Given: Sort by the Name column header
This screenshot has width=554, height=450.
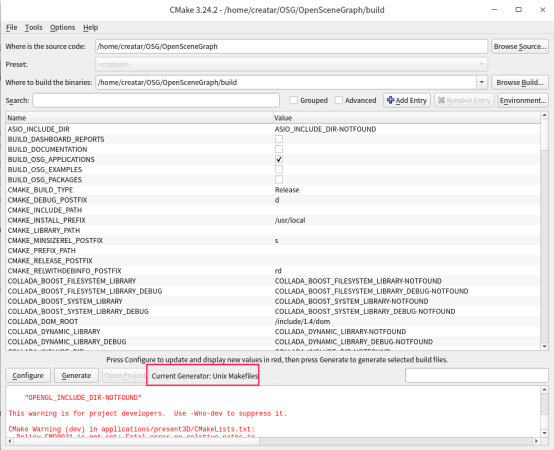Looking at the screenshot, I should 139,118.
